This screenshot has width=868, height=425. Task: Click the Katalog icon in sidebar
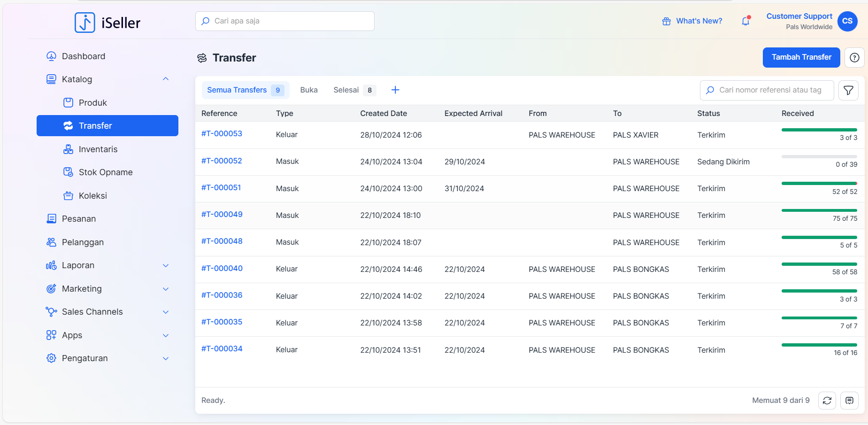click(51, 79)
